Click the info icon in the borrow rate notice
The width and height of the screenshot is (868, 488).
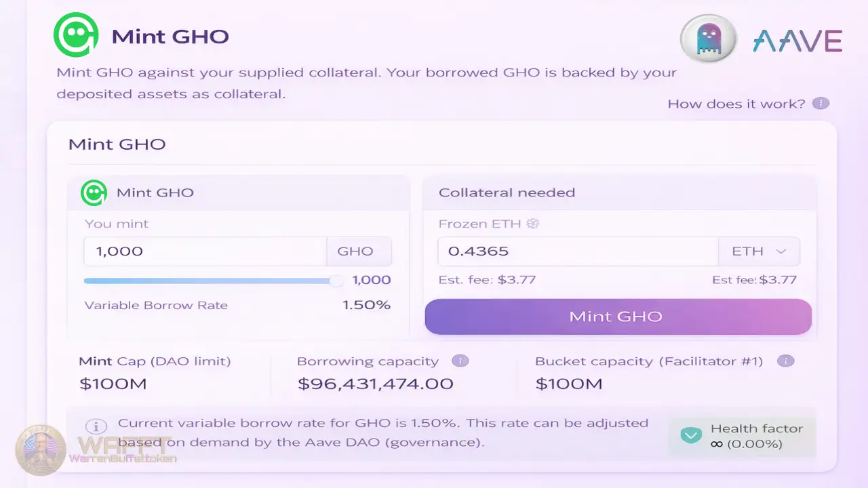tap(96, 426)
